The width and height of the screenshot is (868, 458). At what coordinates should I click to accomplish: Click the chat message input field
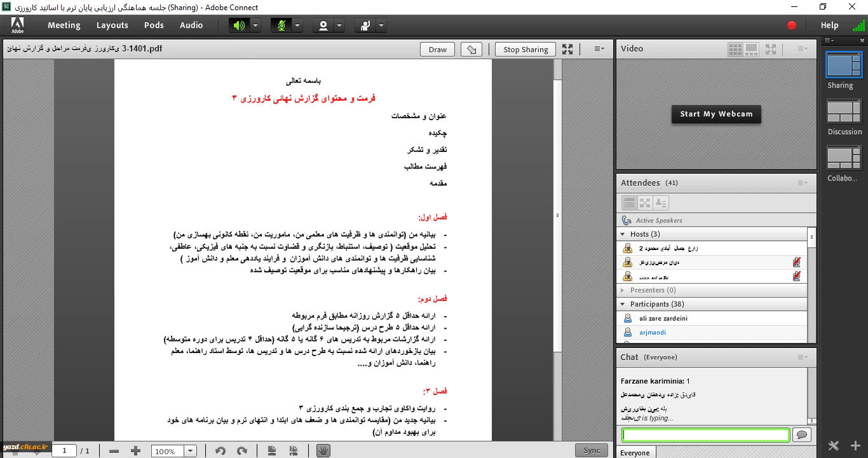coord(705,435)
